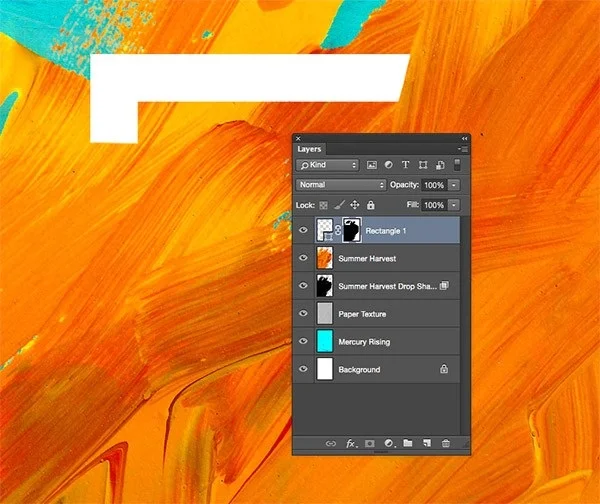
Task: Click Paper Texture gray thumbnail
Action: coord(324,313)
